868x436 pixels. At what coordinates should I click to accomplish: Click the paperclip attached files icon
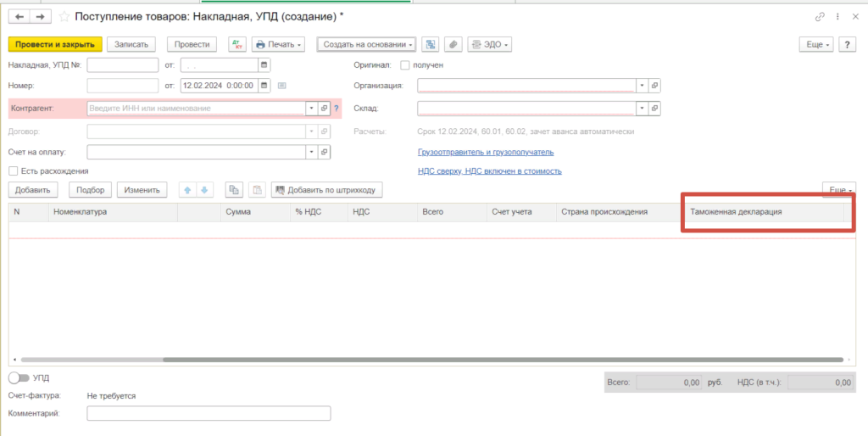(x=453, y=44)
